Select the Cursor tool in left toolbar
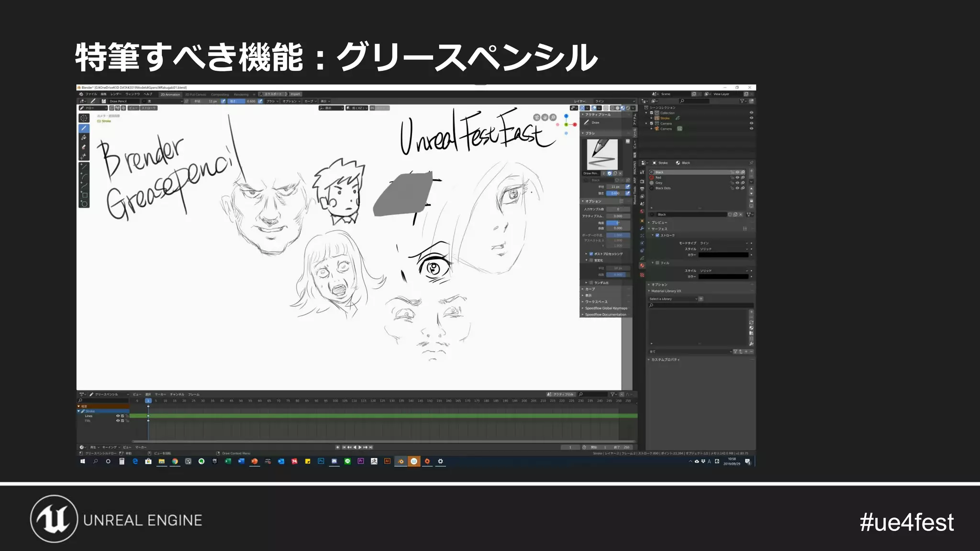Screen dimensions: 980x551 tap(84, 118)
